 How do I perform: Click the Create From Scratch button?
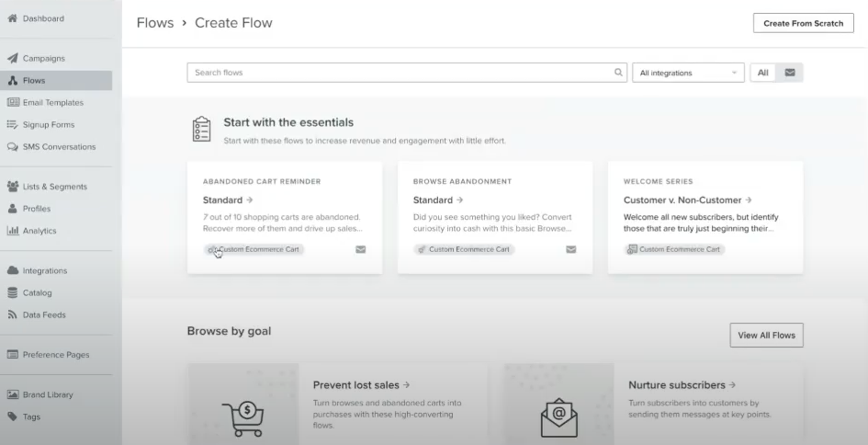[x=803, y=23]
